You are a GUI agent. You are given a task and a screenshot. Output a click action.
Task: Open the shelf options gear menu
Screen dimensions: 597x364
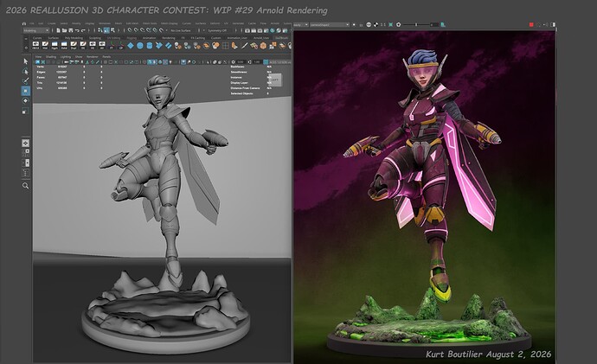(x=26, y=47)
